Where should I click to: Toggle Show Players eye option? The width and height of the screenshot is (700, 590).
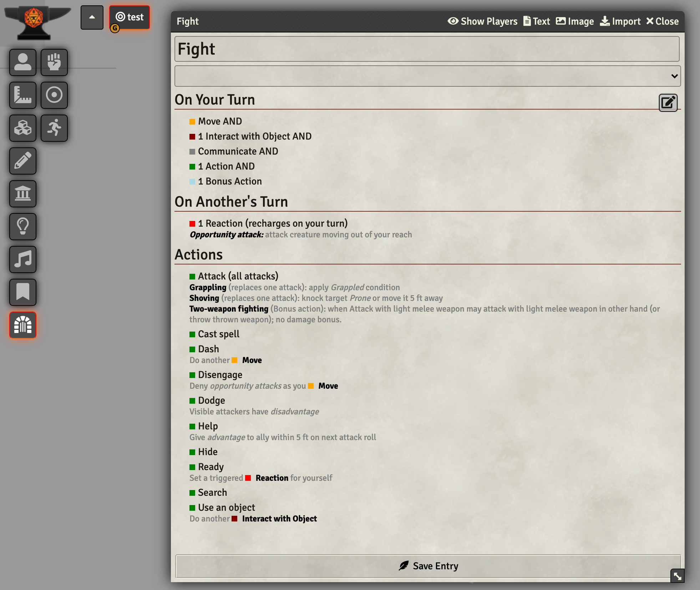[x=482, y=21]
